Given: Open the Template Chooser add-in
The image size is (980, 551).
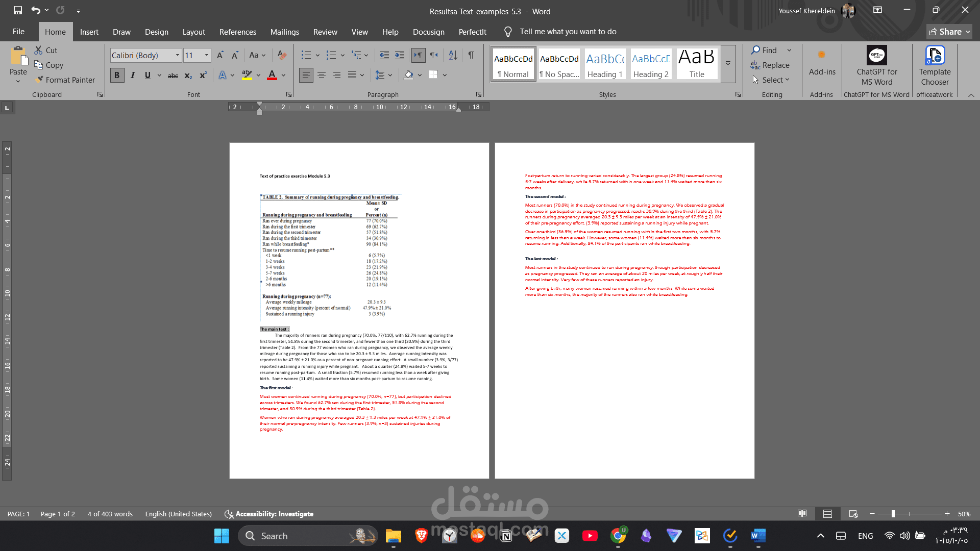Looking at the screenshot, I should tap(935, 66).
